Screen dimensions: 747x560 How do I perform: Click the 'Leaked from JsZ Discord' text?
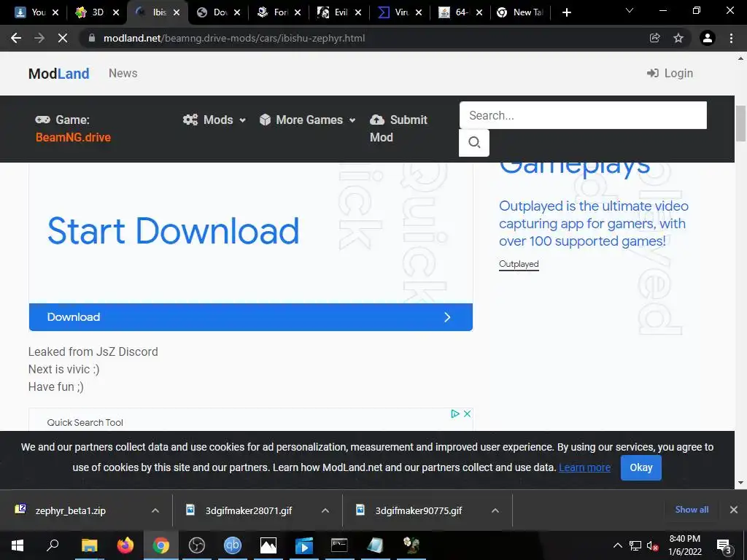[93, 352]
